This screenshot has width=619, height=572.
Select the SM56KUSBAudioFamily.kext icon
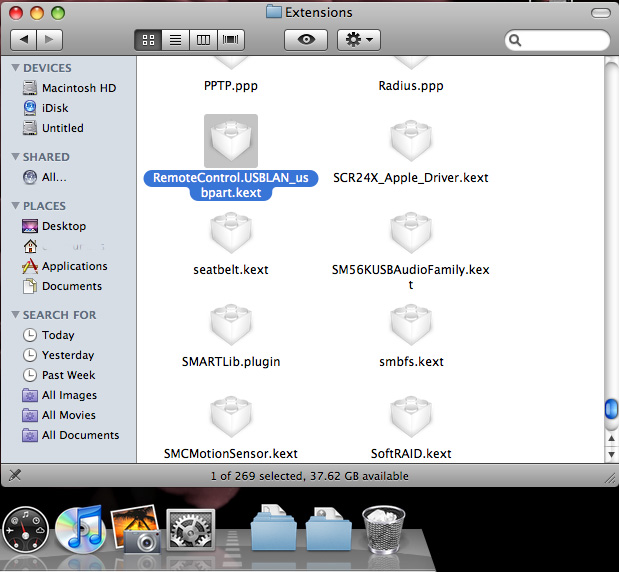(x=411, y=233)
